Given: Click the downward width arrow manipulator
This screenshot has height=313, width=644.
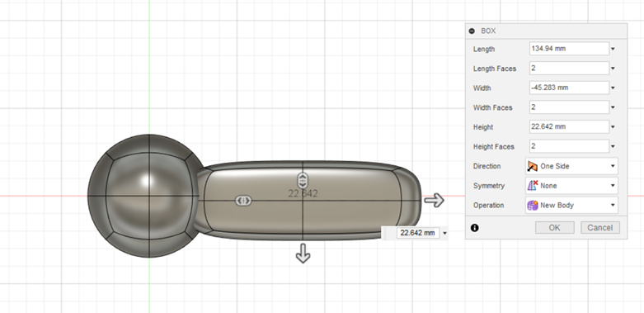Looking at the screenshot, I should (x=303, y=253).
